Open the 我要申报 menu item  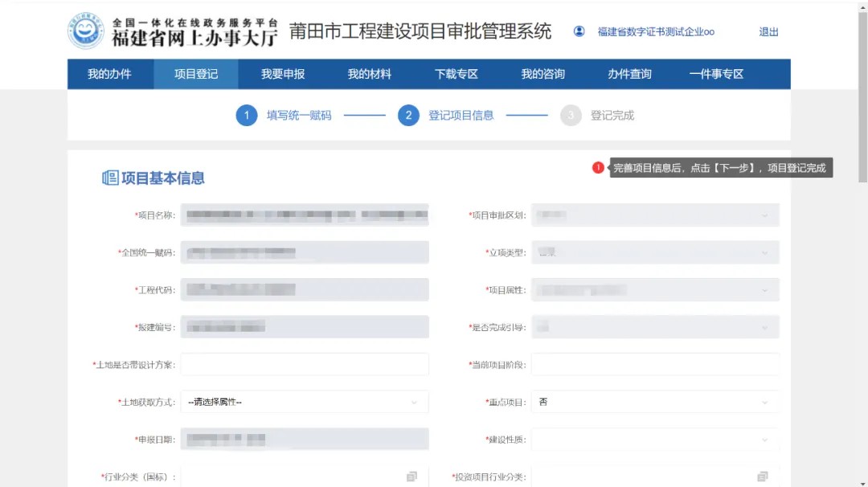283,74
